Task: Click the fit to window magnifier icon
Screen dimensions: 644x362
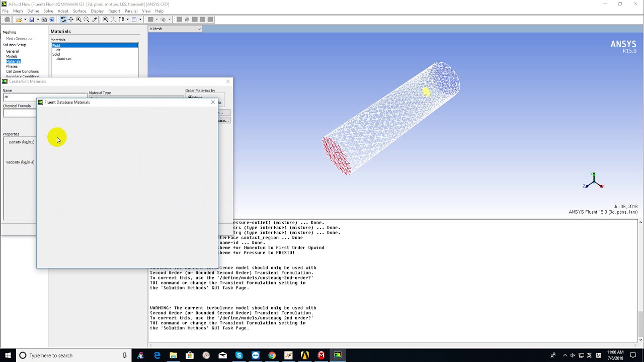Action: coord(106,20)
